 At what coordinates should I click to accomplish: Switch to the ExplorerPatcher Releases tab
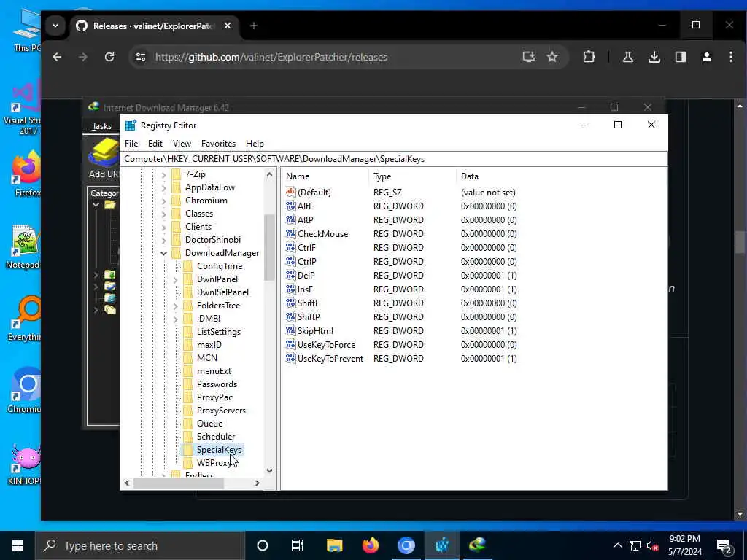pyautogui.click(x=152, y=26)
